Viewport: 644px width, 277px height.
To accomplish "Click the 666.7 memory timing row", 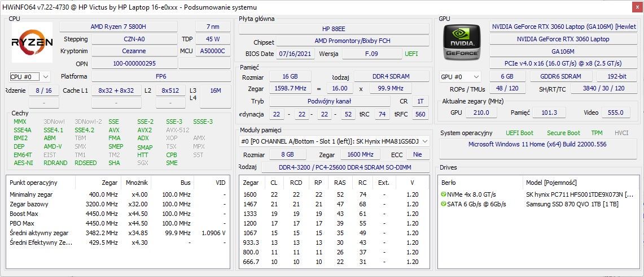I will coord(334,262).
